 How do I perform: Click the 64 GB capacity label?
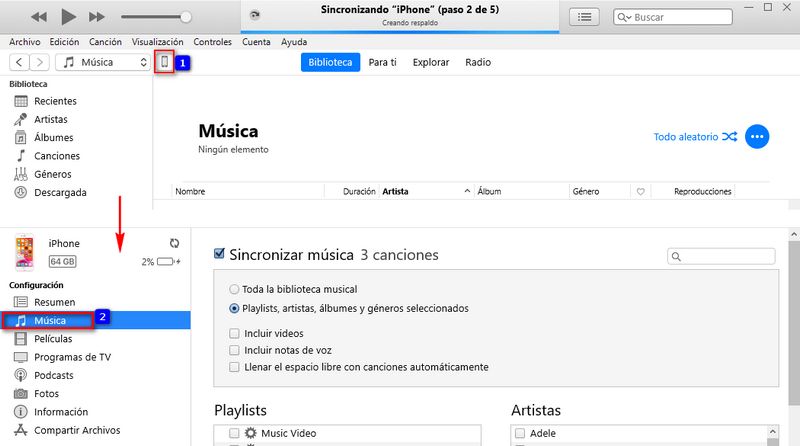pos(62,262)
